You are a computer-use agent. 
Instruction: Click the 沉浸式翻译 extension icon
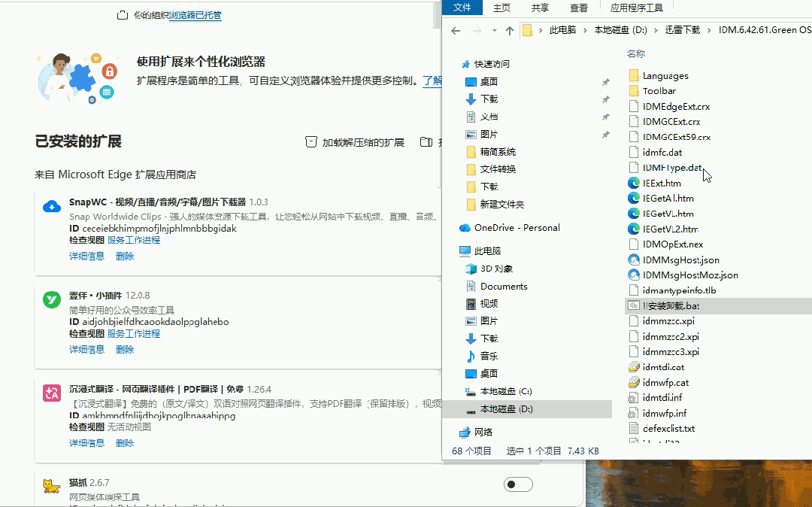[51, 393]
